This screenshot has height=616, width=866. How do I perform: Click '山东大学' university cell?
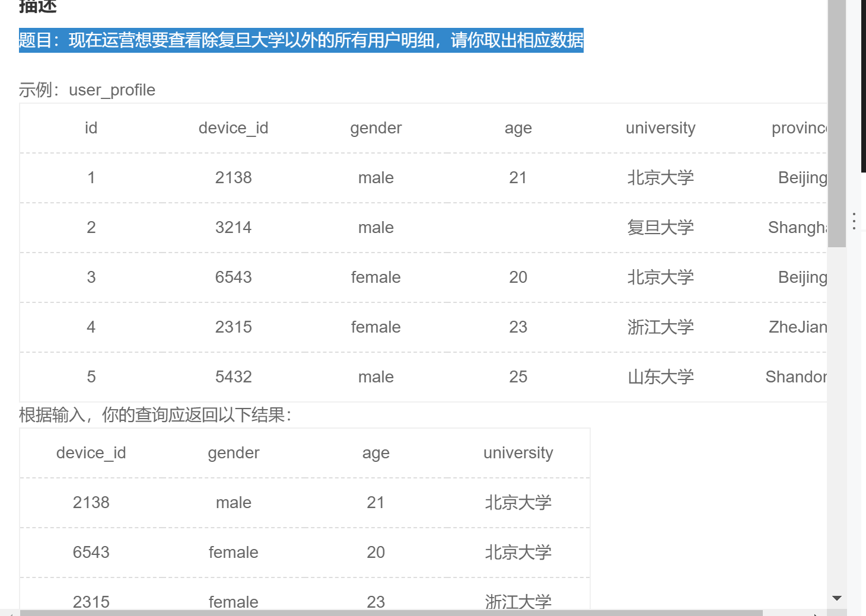660,377
